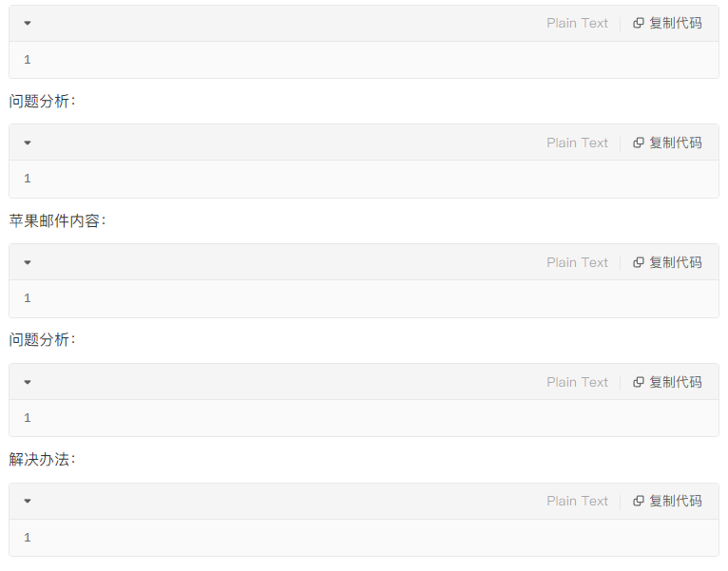Collapse code block directly above 解决办法 heading
The width and height of the screenshot is (728, 571).
click(28, 383)
